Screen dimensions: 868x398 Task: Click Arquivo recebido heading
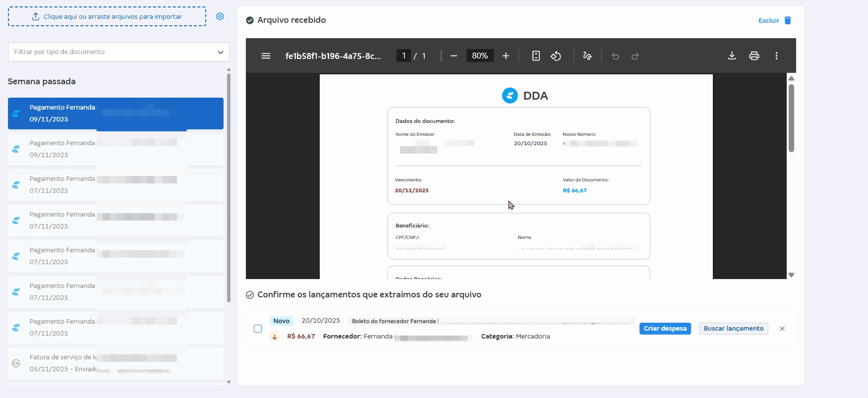pyautogui.click(x=291, y=20)
